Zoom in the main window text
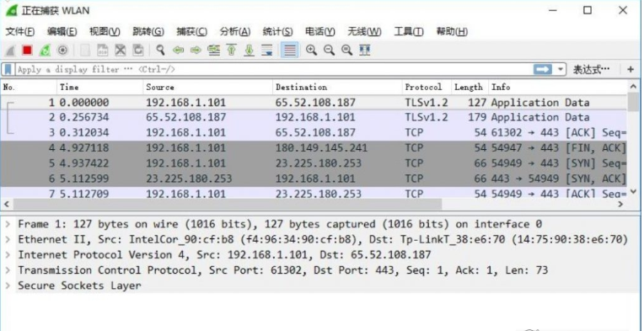Viewport: 644px width, 331px height. [x=311, y=51]
